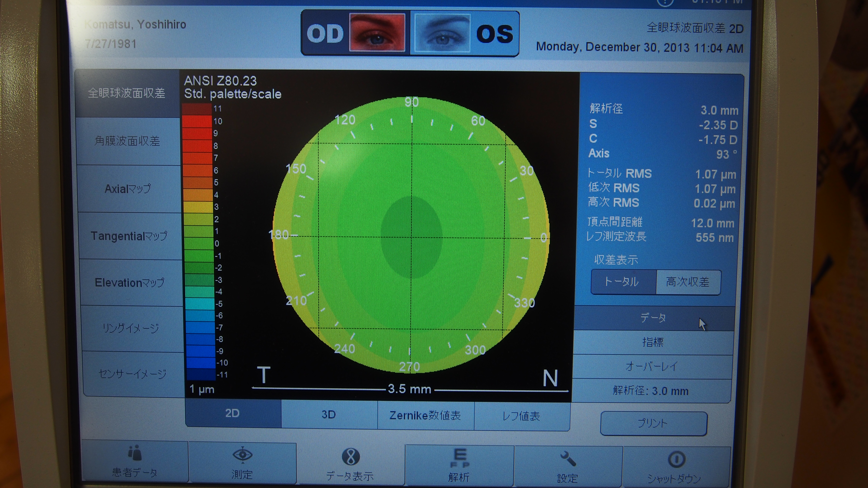Screen dimensions: 868x488
Task: Open the Axialマップ view
Action: tap(128, 189)
